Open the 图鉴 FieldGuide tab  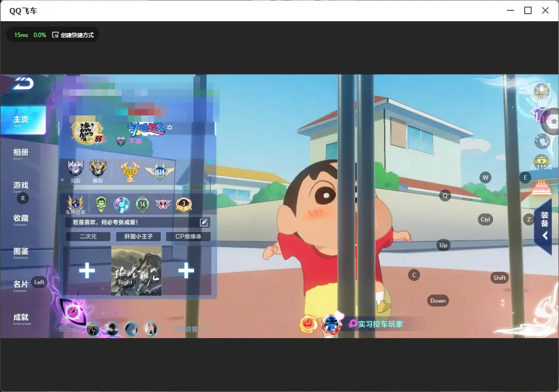(x=21, y=252)
